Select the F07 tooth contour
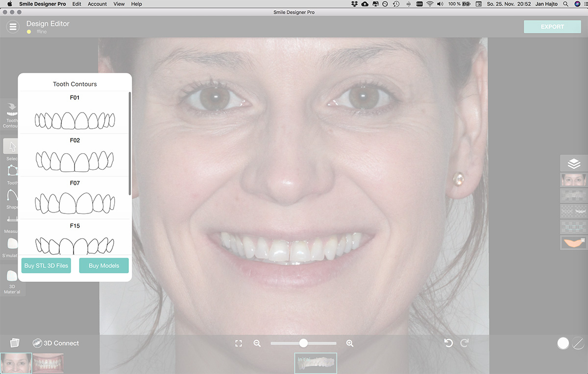 pos(74,198)
